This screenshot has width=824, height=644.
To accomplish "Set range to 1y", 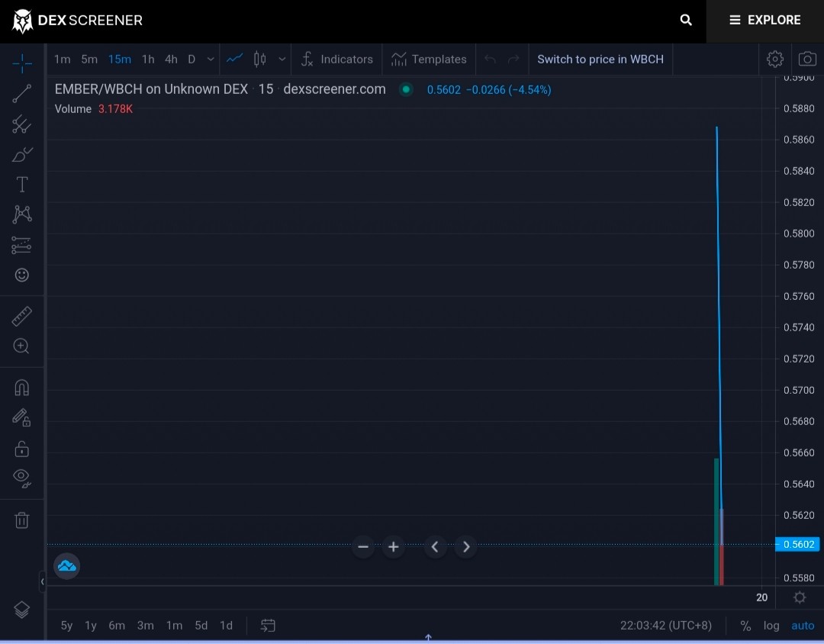I will coord(91,626).
